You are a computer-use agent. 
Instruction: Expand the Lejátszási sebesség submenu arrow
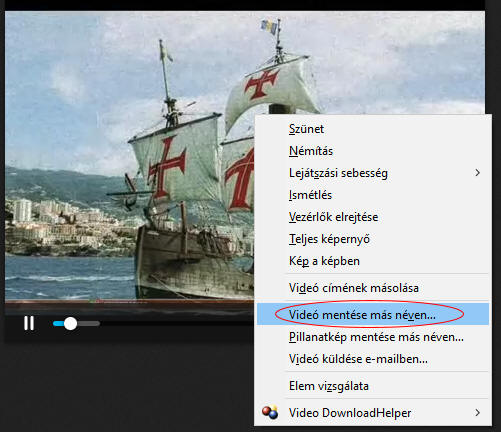pyautogui.click(x=478, y=173)
